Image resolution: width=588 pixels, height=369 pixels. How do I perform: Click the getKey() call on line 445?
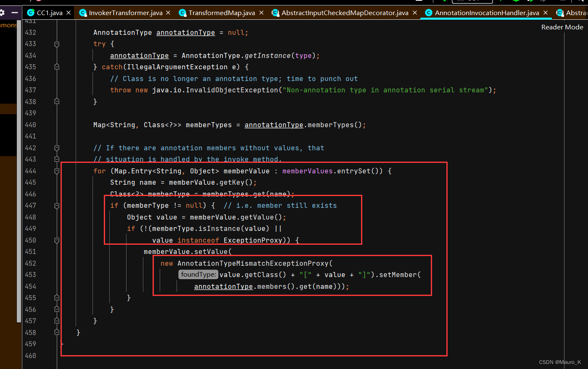pos(236,183)
